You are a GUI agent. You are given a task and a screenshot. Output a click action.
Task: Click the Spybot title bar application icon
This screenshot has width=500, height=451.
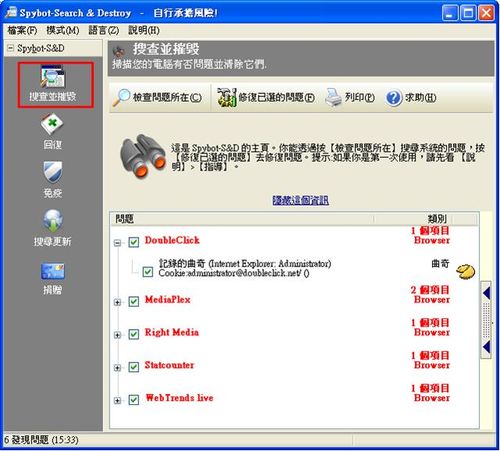point(11,13)
